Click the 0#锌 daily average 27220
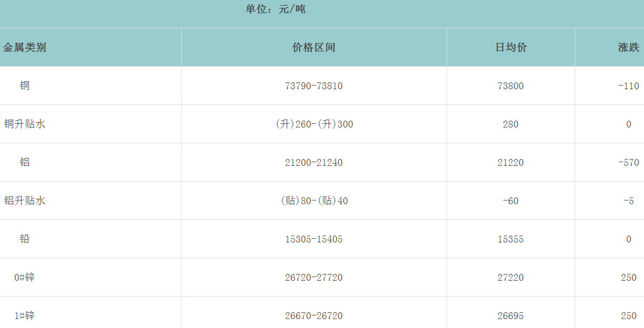644x328 pixels. pyautogui.click(x=511, y=278)
